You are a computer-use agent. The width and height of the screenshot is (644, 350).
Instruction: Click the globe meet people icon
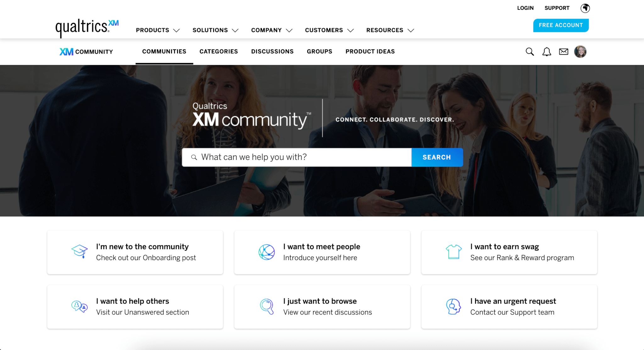[267, 252]
